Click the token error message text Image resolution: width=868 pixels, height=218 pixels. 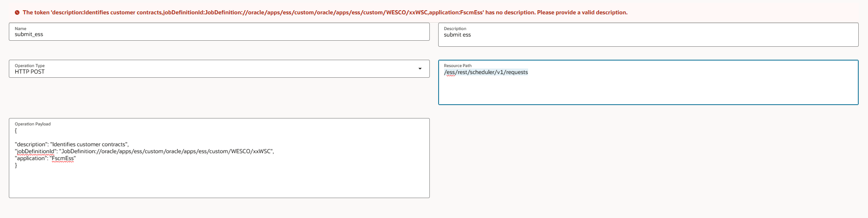pos(325,12)
